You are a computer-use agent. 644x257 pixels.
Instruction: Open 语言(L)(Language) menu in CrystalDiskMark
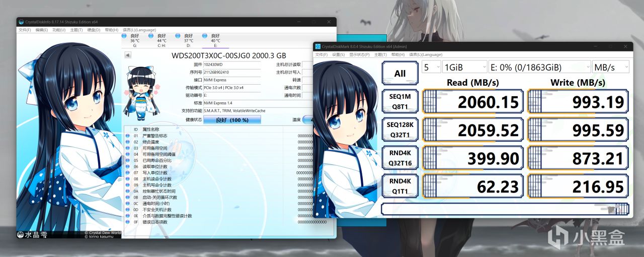coord(426,54)
